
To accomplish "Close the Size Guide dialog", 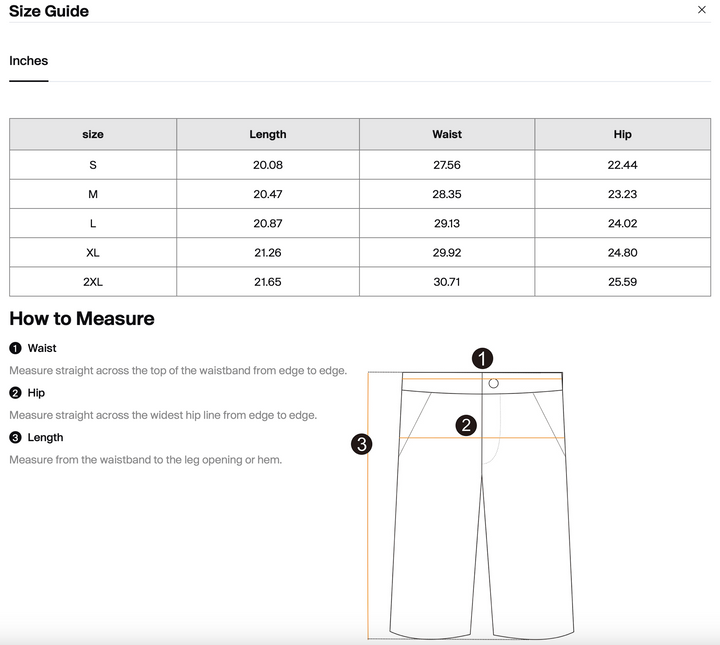I will point(702,10).
